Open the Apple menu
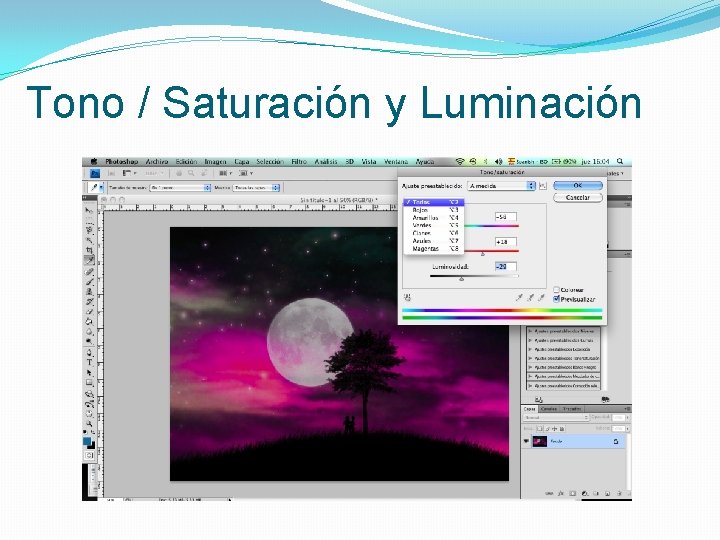This screenshot has height=540, width=720. 94,162
